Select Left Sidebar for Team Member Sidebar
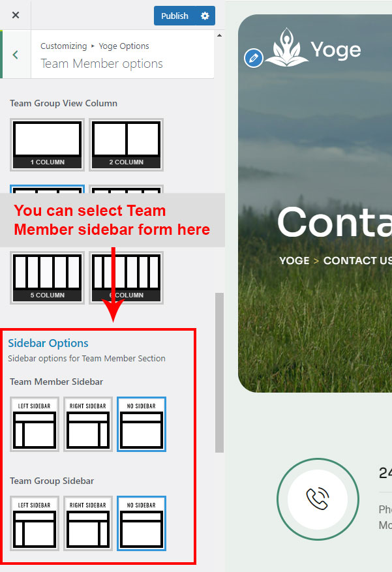This screenshot has width=392, height=572. (x=35, y=424)
